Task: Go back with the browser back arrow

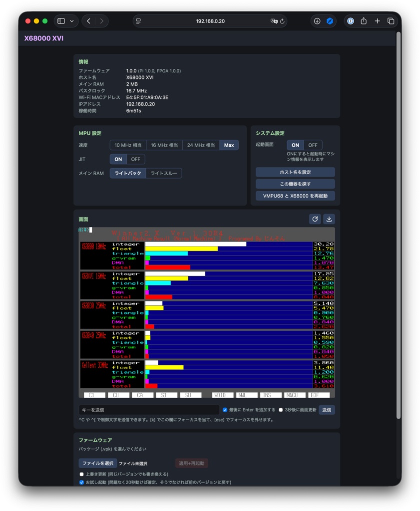Action: (89, 21)
